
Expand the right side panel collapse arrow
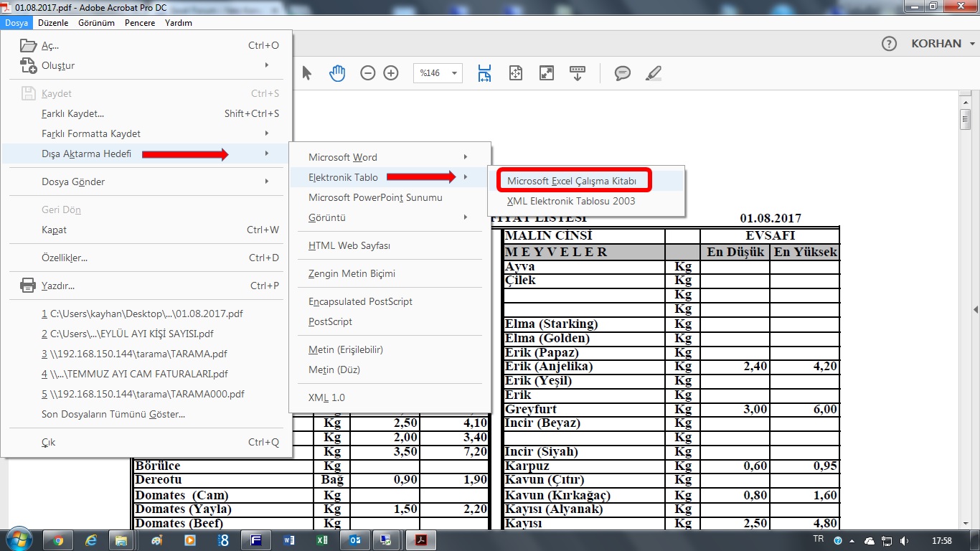pos(975,310)
